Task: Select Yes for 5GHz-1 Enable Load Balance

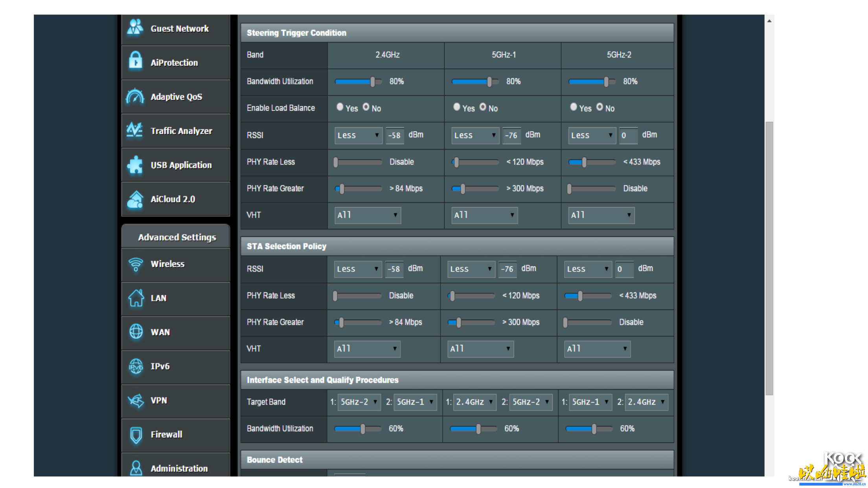Action: (x=456, y=107)
